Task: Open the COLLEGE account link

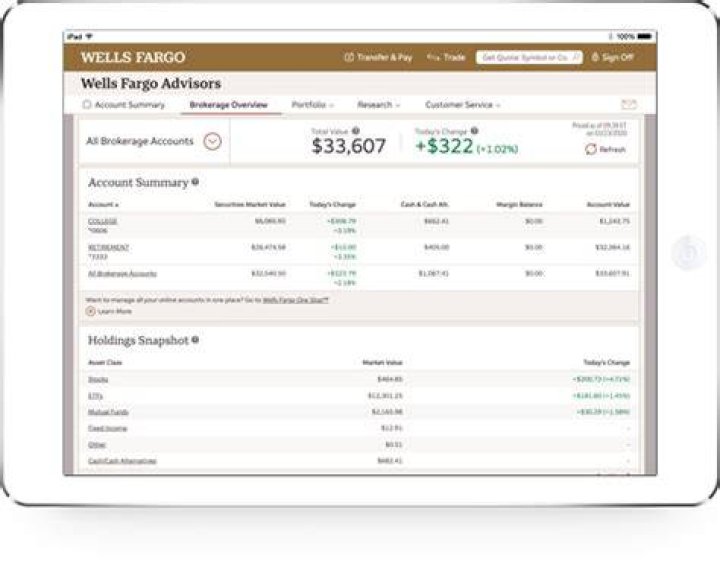Action: pyautogui.click(x=102, y=221)
